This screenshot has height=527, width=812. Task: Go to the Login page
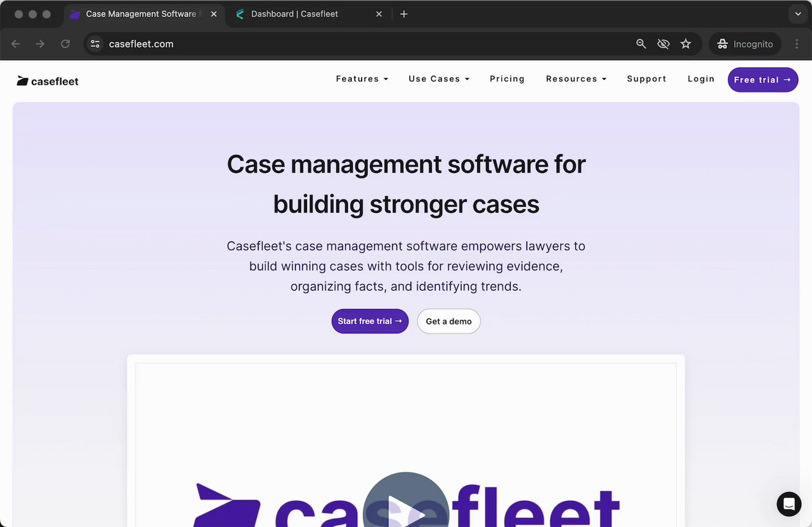(701, 79)
